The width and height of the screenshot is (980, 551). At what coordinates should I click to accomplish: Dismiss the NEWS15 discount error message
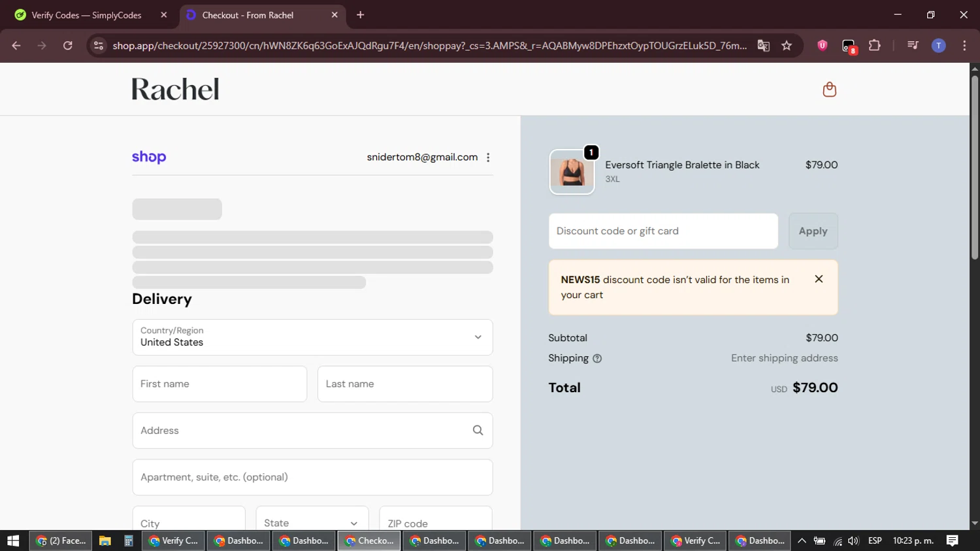click(x=819, y=279)
